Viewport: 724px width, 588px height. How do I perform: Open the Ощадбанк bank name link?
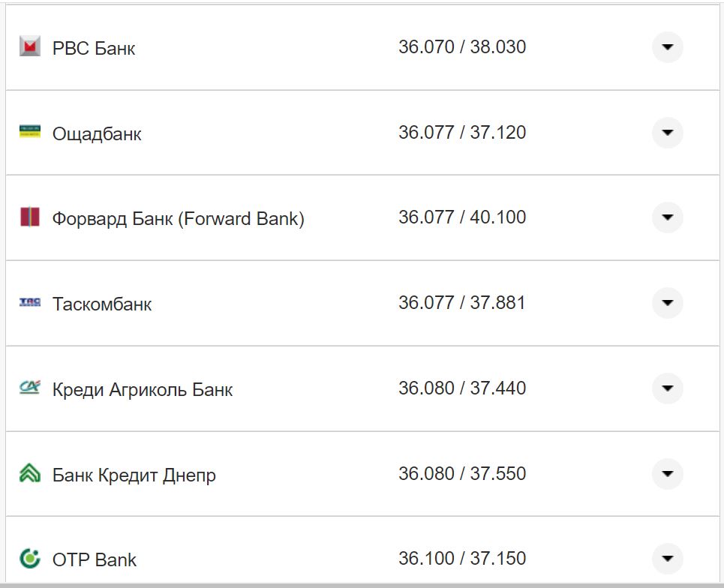click(97, 134)
